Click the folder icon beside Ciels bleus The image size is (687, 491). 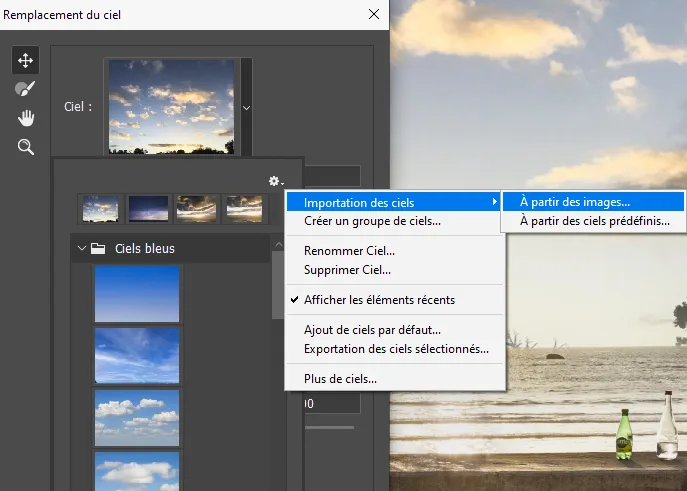click(98, 248)
